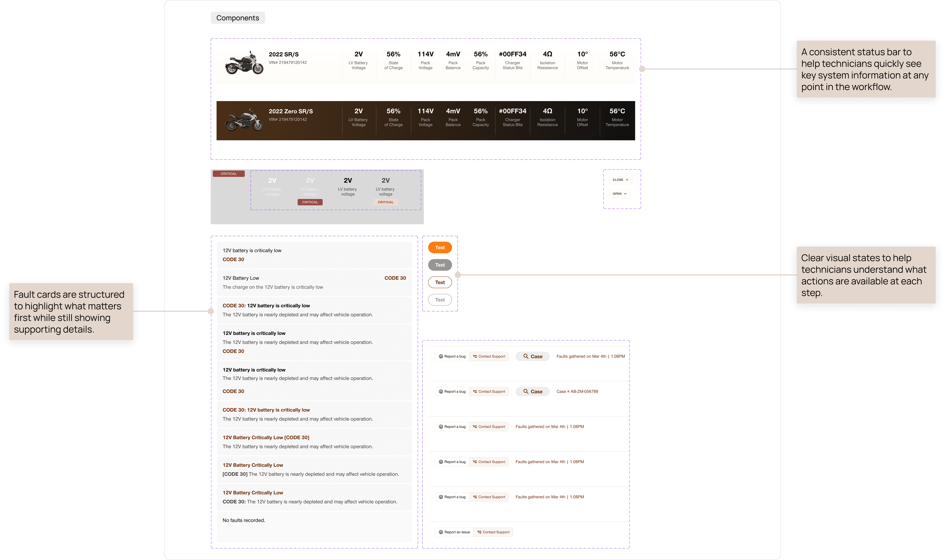Select the 12V Battery Low fault card

point(314,282)
